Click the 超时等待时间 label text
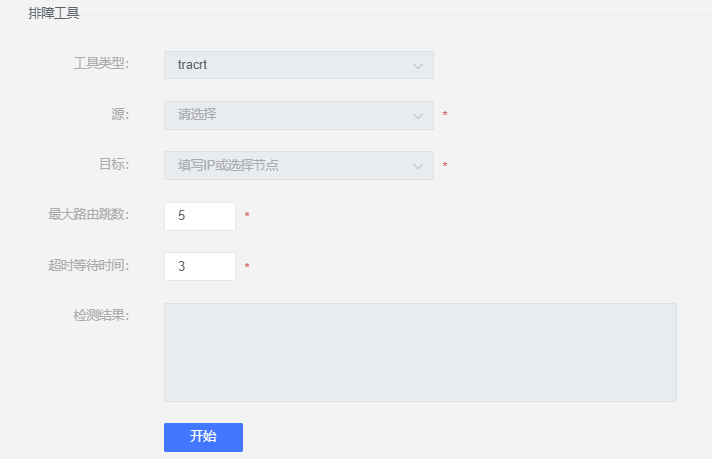 [x=89, y=265]
